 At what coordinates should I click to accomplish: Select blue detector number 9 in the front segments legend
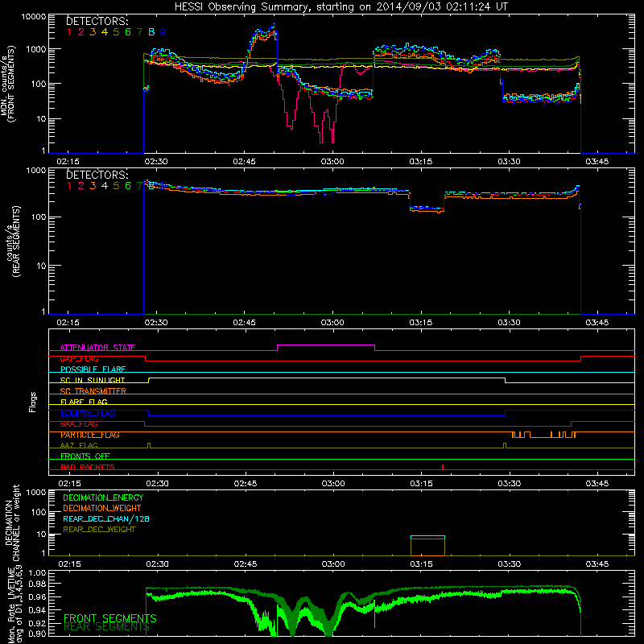pos(163,31)
